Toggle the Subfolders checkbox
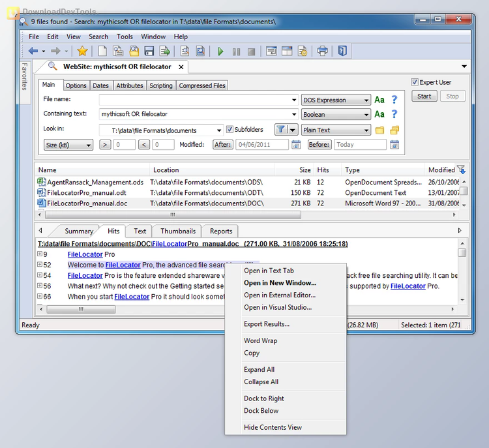Screen dimensions: 489x448 [230, 129]
